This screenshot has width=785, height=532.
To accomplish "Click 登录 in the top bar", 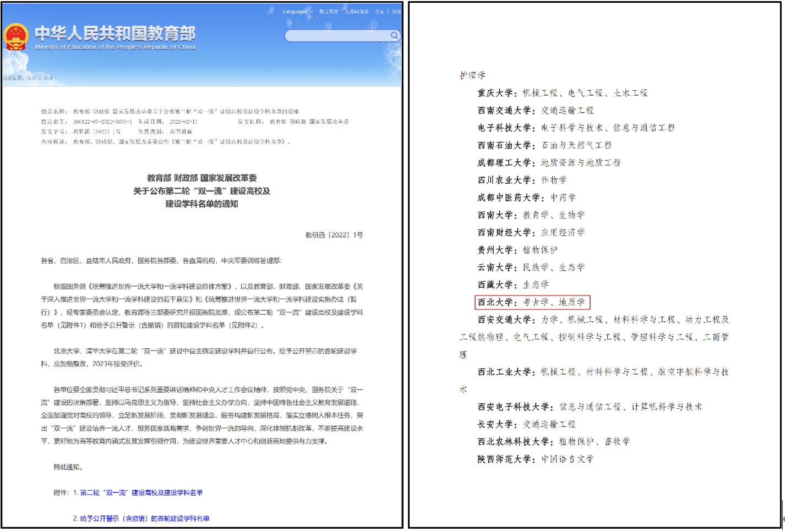I will (380, 12).
